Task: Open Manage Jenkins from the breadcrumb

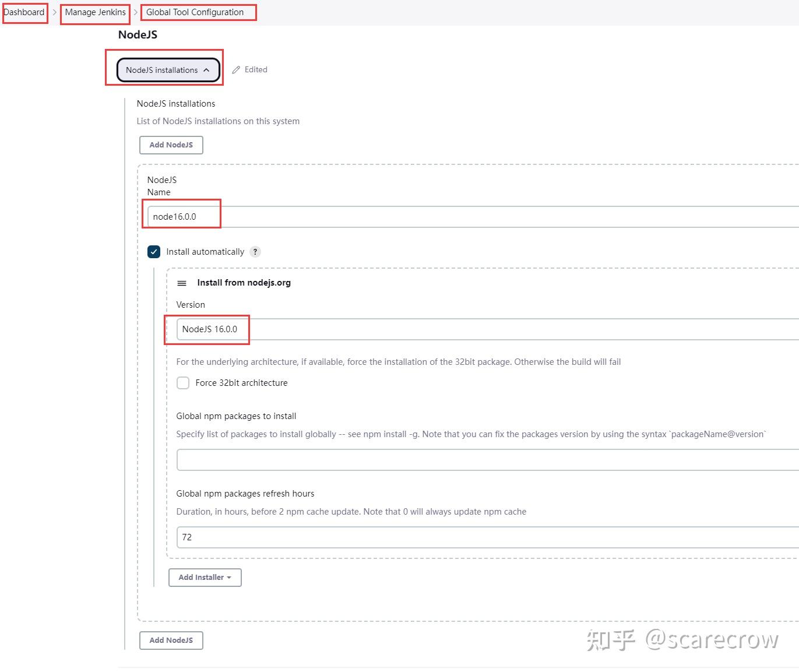Action: tap(94, 12)
